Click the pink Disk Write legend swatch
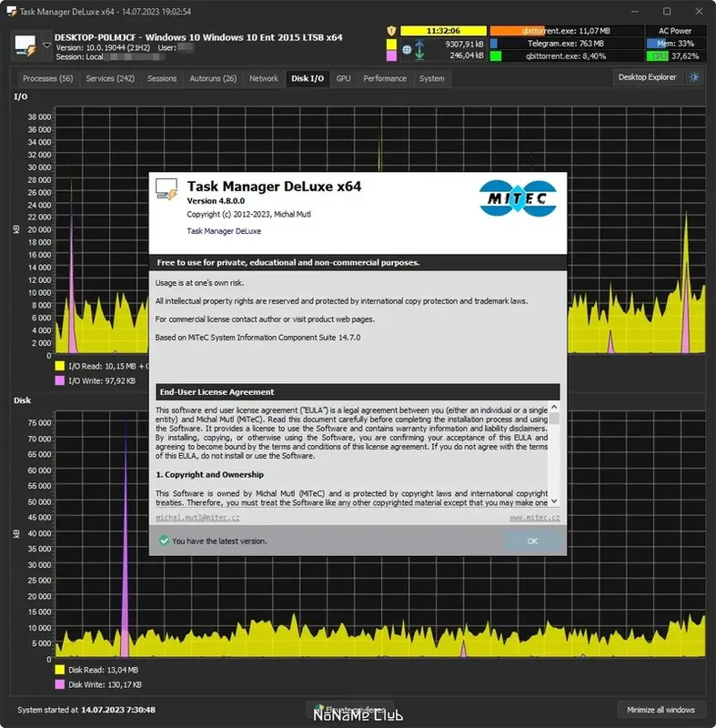 point(60,684)
